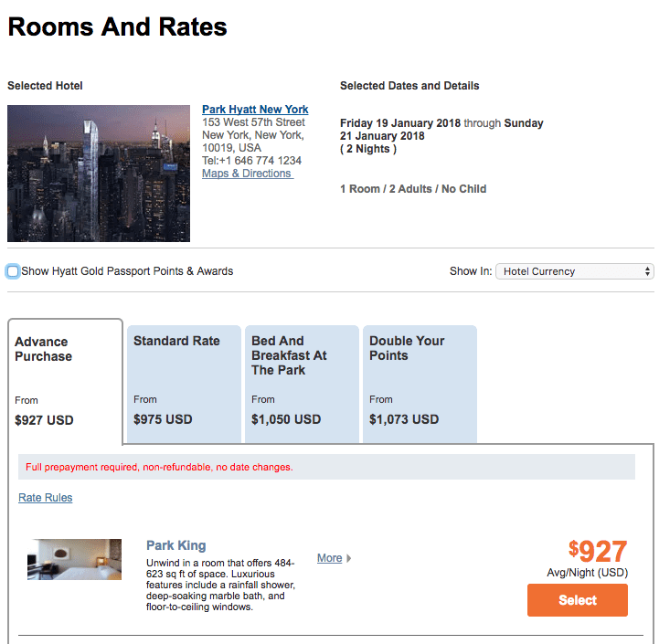Click the Park King room title
Viewport: 659px width, 644px height.
coord(175,545)
